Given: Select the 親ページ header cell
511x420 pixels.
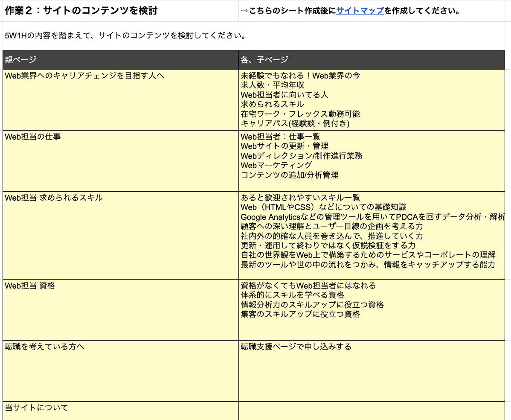Looking at the screenshot, I should 120,60.
